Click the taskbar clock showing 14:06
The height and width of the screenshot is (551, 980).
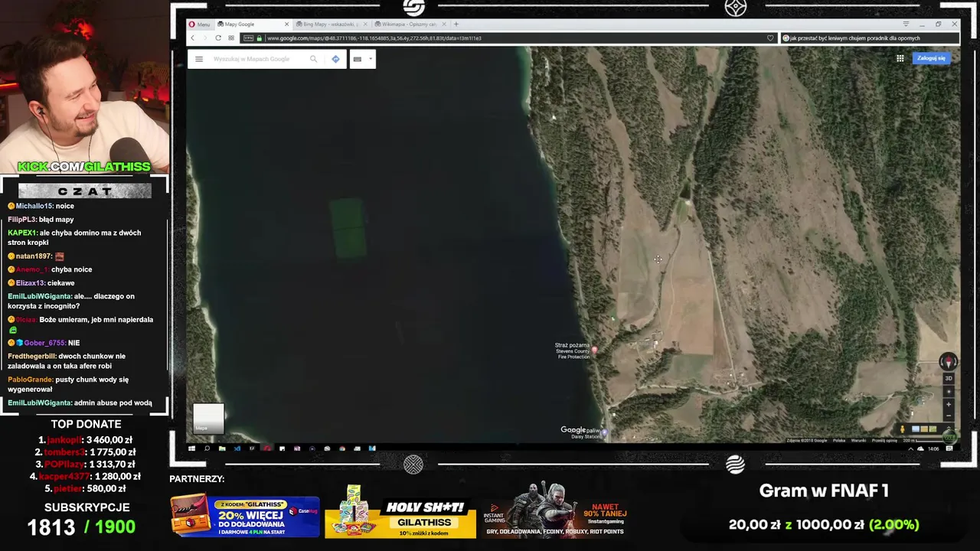coord(934,448)
